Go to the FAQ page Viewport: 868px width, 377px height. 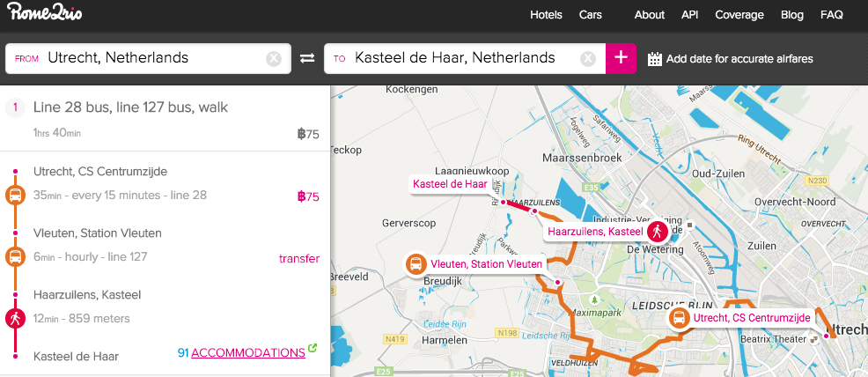pos(832,15)
